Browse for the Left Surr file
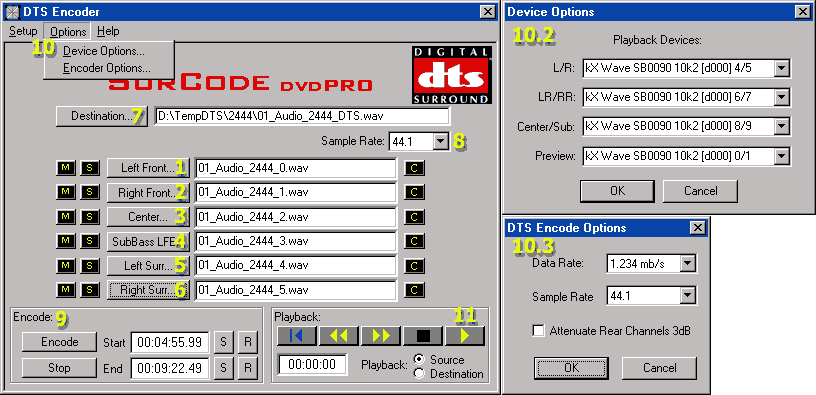 pos(148,266)
